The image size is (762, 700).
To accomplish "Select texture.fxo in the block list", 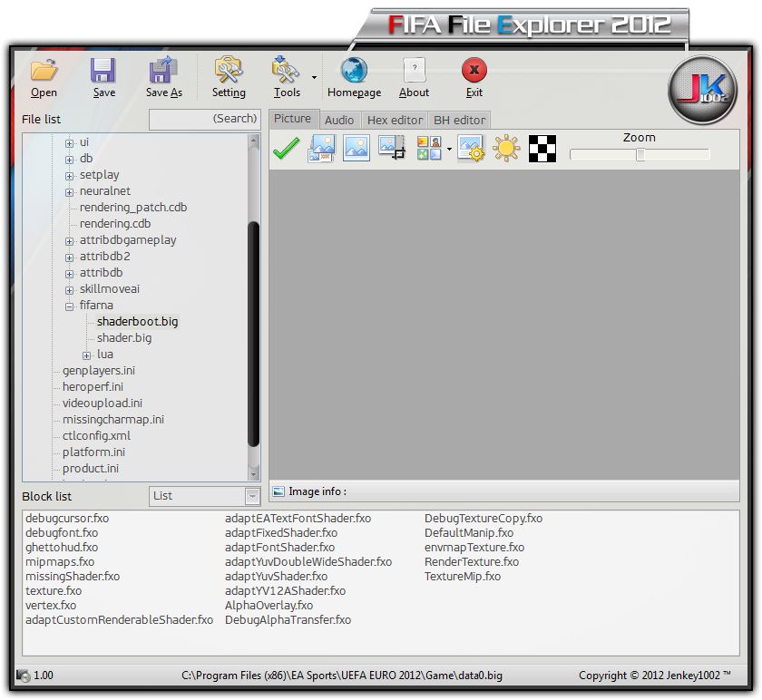I will [54, 591].
